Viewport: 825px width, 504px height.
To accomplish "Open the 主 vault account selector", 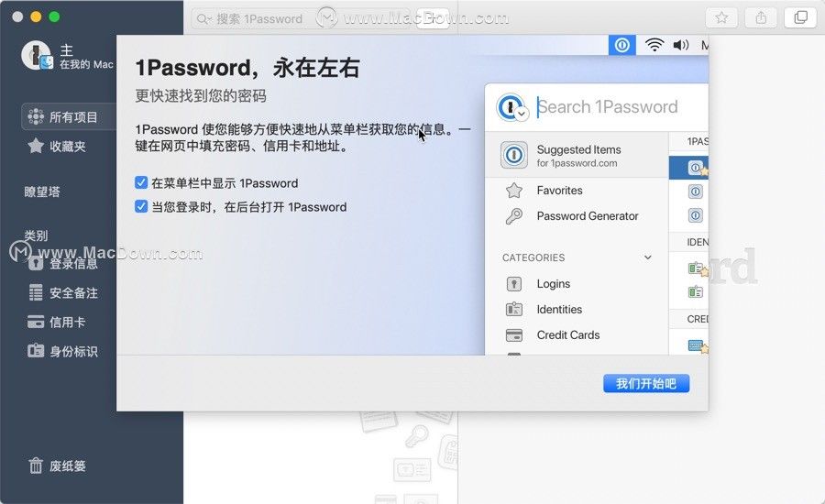I will (x=67, y=56).
